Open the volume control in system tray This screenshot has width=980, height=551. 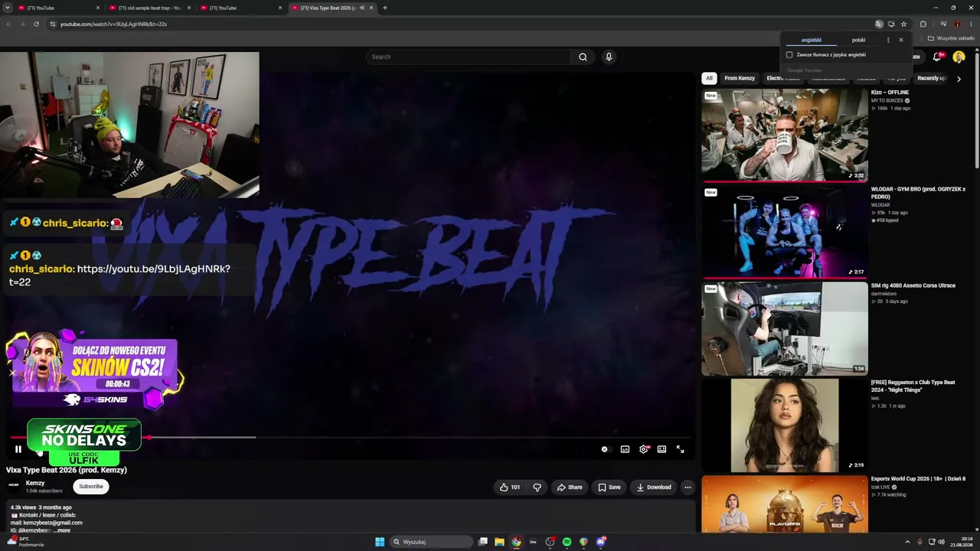[941, 542]
